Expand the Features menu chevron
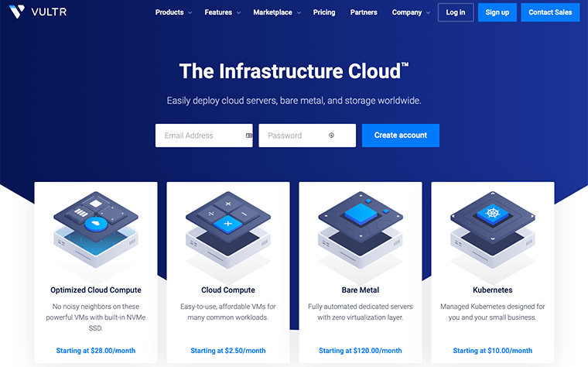Screen dimensions: 588x367 coord(238,12)
